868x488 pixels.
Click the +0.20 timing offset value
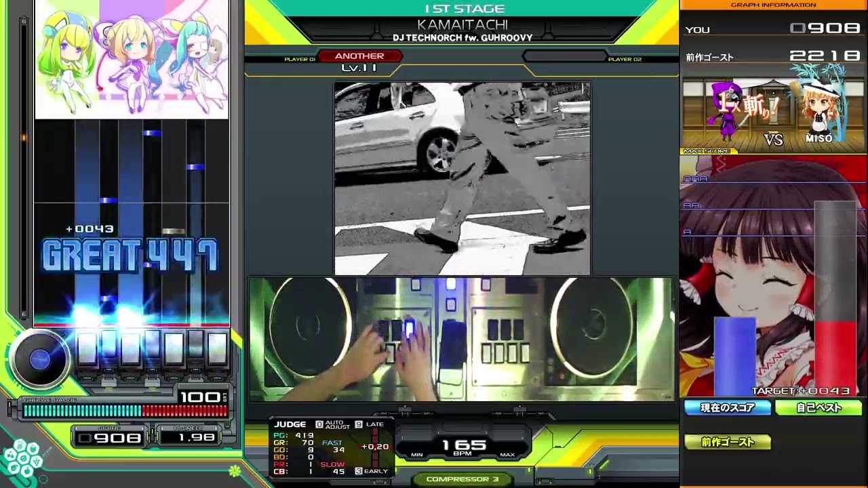(x=375, y=447)
